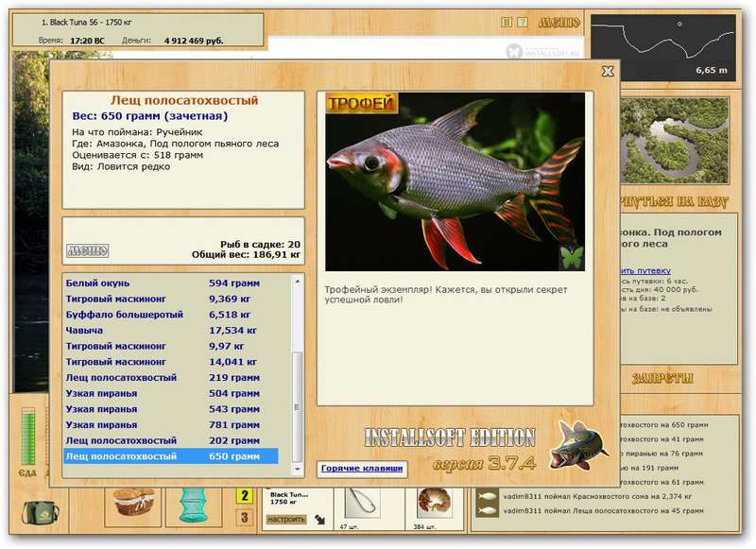
Task: Click the Amazon river map thumbnail
Action: point(674,140)
